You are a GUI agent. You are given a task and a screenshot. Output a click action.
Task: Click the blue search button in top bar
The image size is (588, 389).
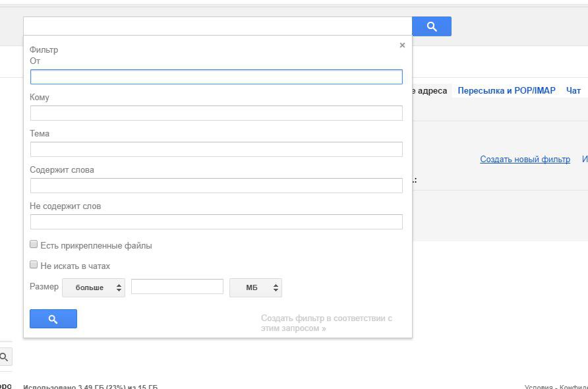point(432,26)
